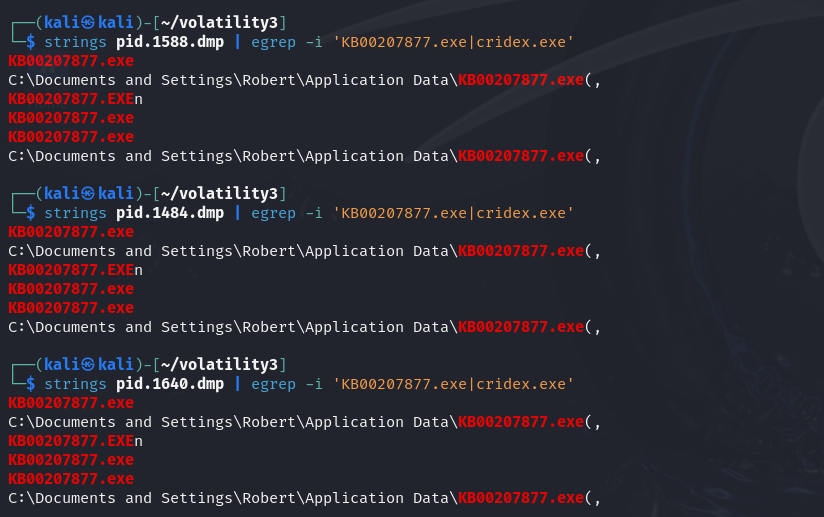Click KB00207877.EXEn under pid.1484.dmp output
The width and height of the screenshot is (824, 517).
[75, 270]
